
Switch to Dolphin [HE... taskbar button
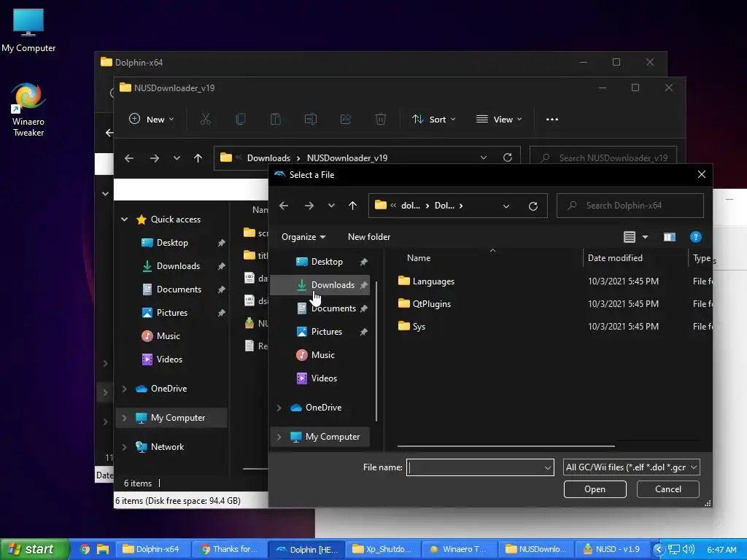307,550
